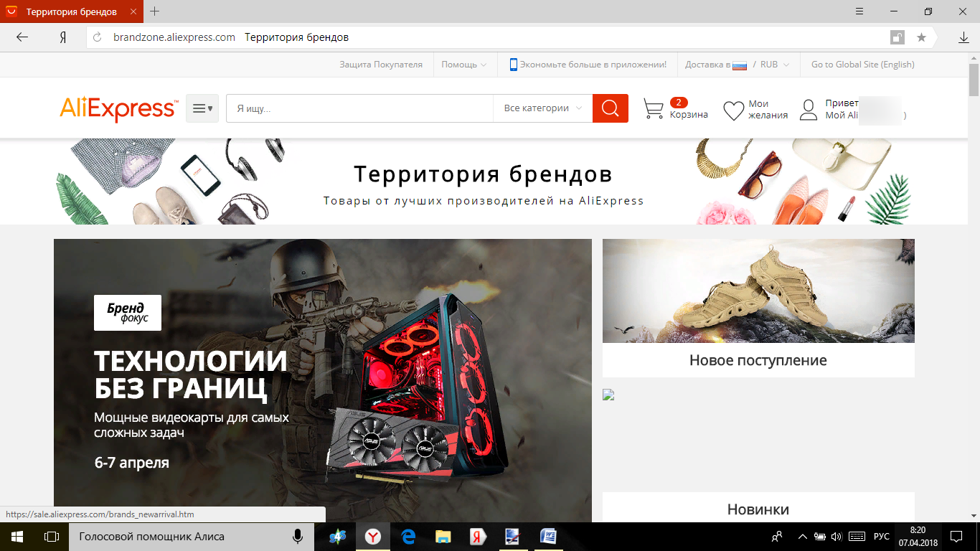Open the delivery country and RUB currency selector

[x=737, y=65]
